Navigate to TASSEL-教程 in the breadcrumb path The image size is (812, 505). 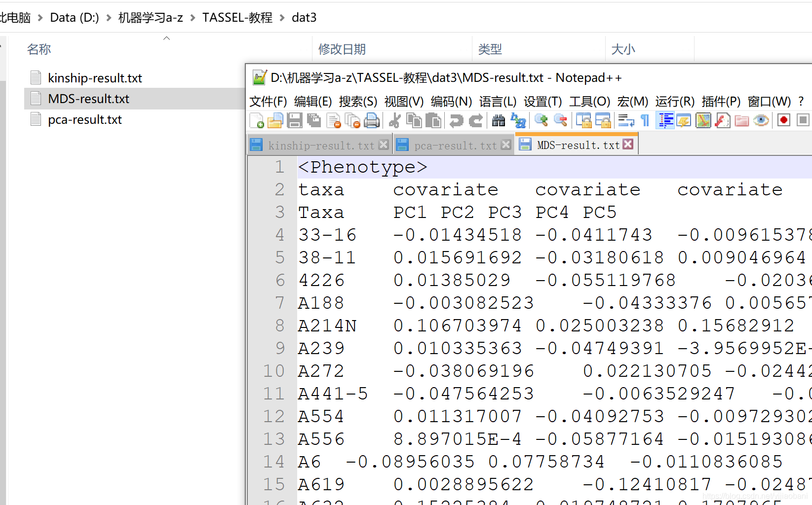237,17
